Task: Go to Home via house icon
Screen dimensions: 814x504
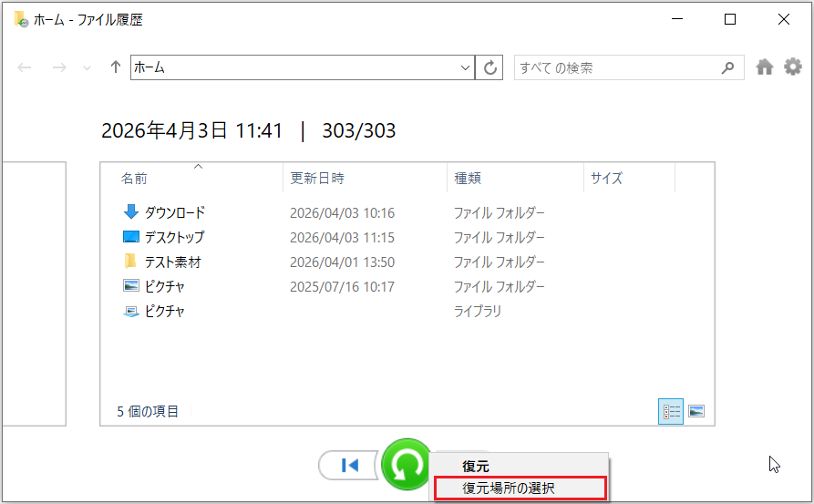Action: [x=764, y=67]
